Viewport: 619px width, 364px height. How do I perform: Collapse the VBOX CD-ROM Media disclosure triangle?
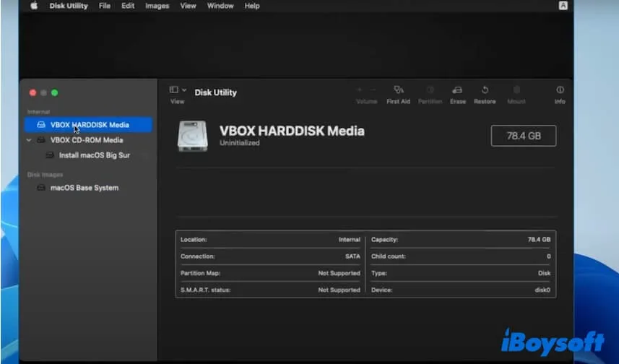pos(29,140)
